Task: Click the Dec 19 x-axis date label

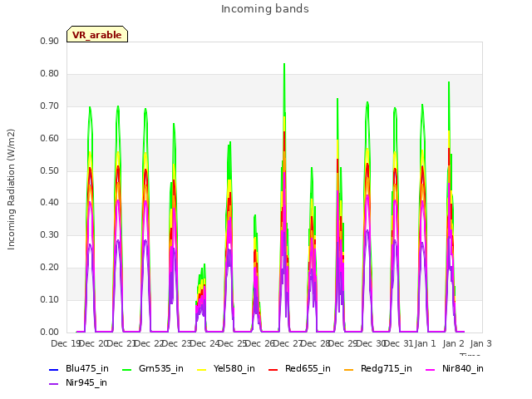Action: pos(65,343)
